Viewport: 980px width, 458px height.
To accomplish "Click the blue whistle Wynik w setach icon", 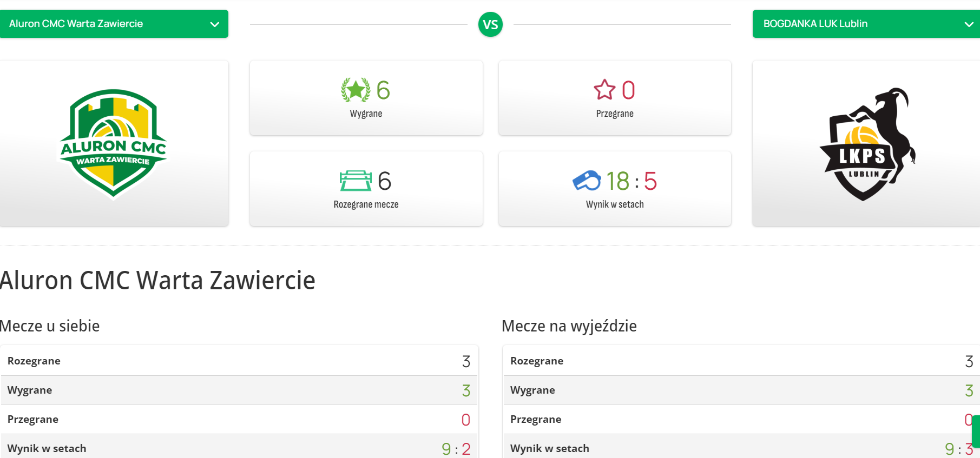I will pos(587,181).
